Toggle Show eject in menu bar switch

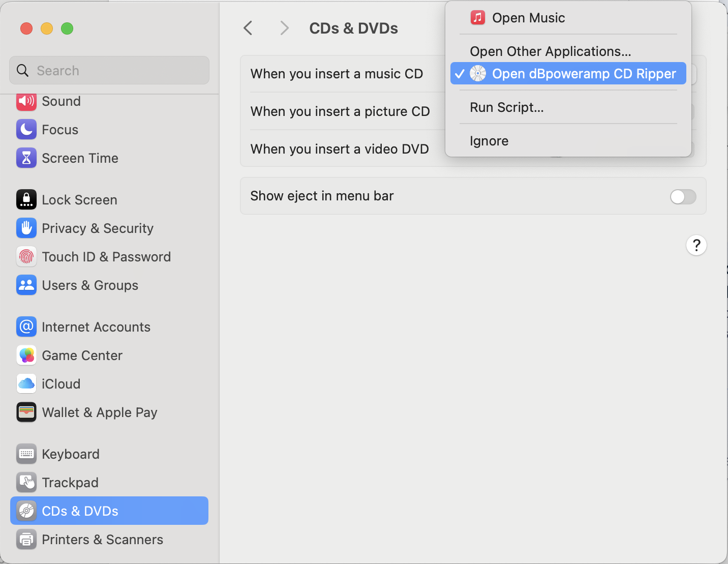point(683,197)
